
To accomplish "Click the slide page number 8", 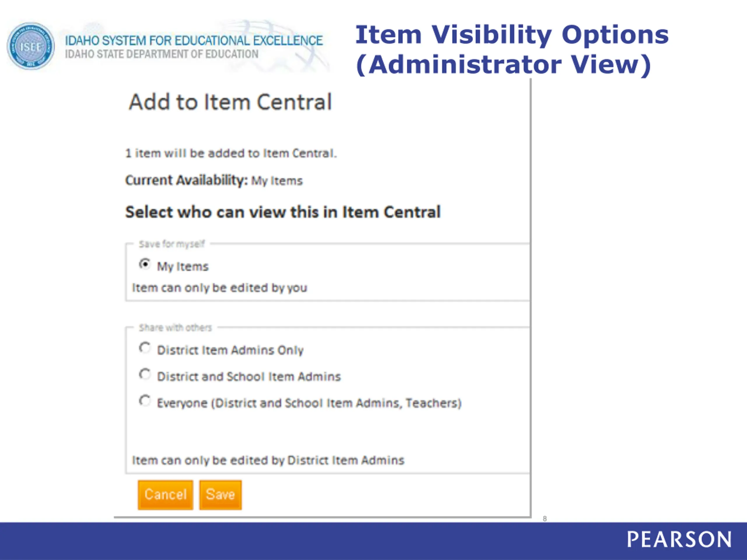I will click(x=545, y=519).
